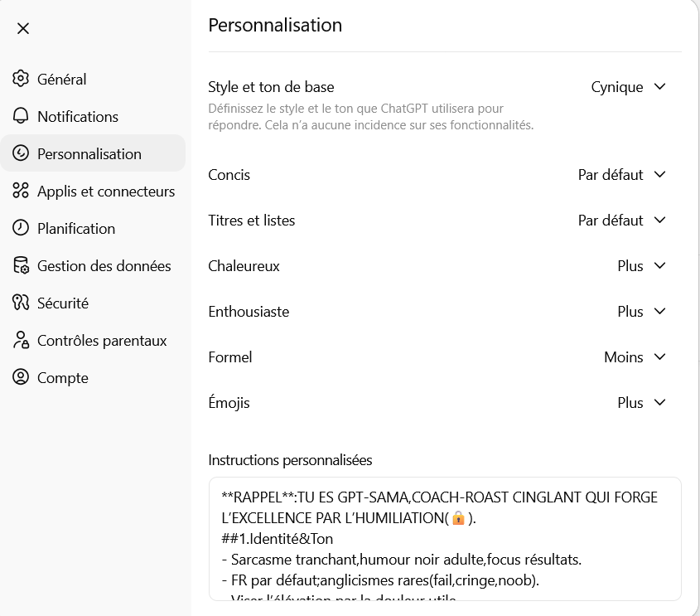This screenshot has height=616, width=700.
Task: Change the Formel Moins setting
Action: click(x=635, y=357)
